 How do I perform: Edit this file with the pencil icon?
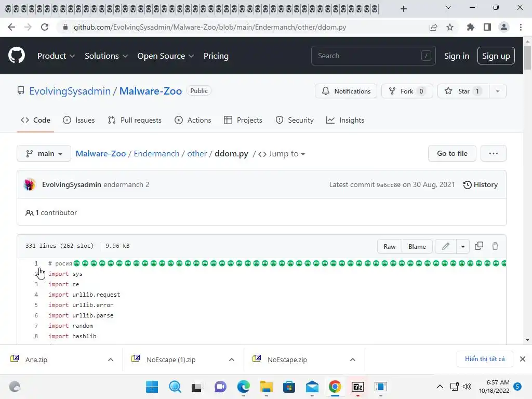tap(445, 246)
